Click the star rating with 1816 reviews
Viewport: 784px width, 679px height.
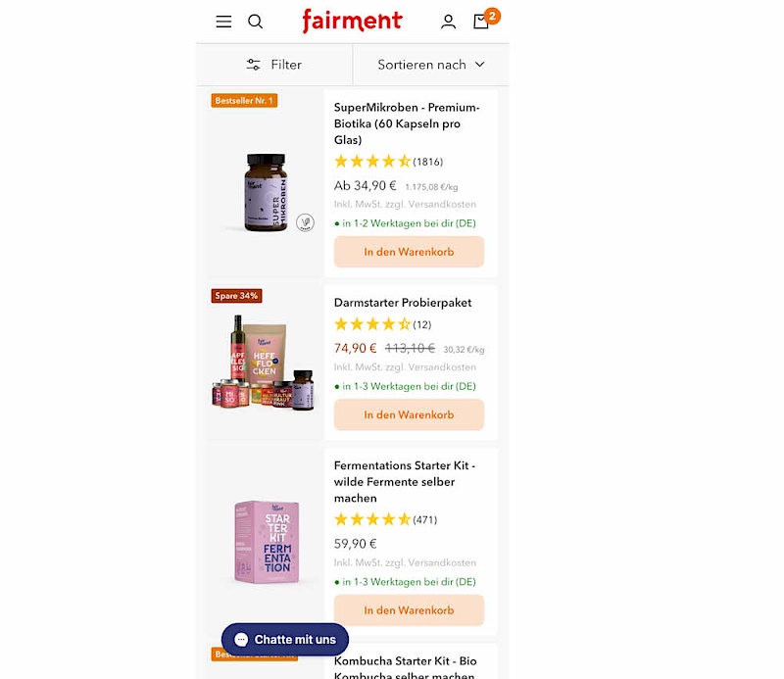(388, 162)
